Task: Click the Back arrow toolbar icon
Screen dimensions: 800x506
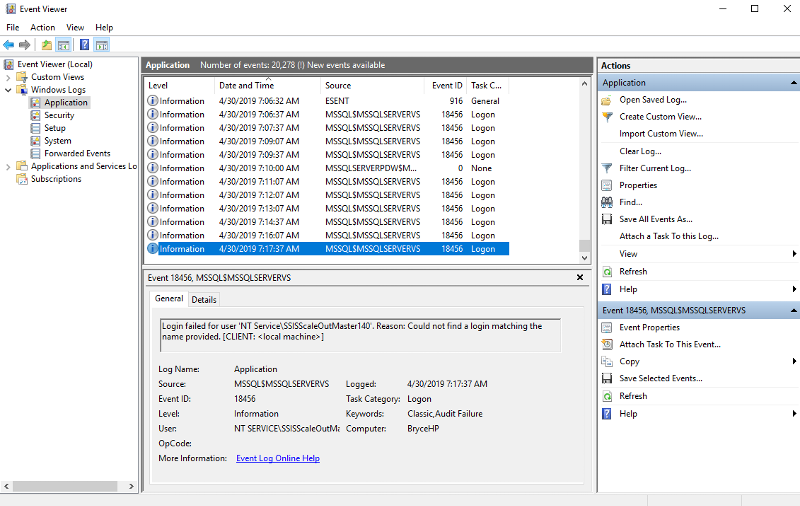Action: click(9, 45)
